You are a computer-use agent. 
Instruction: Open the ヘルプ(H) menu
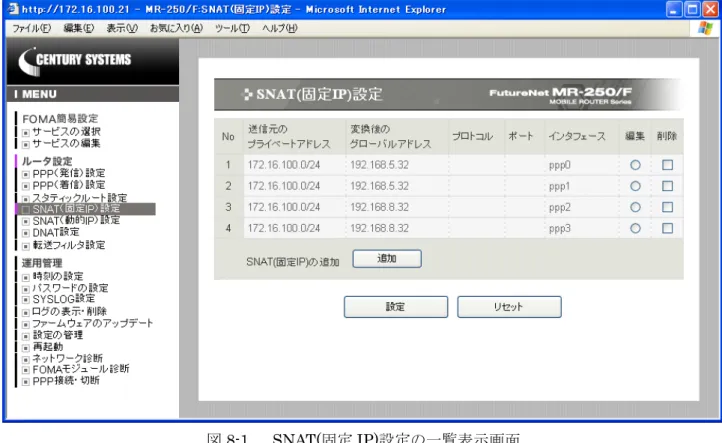click(x=279, y=29)
